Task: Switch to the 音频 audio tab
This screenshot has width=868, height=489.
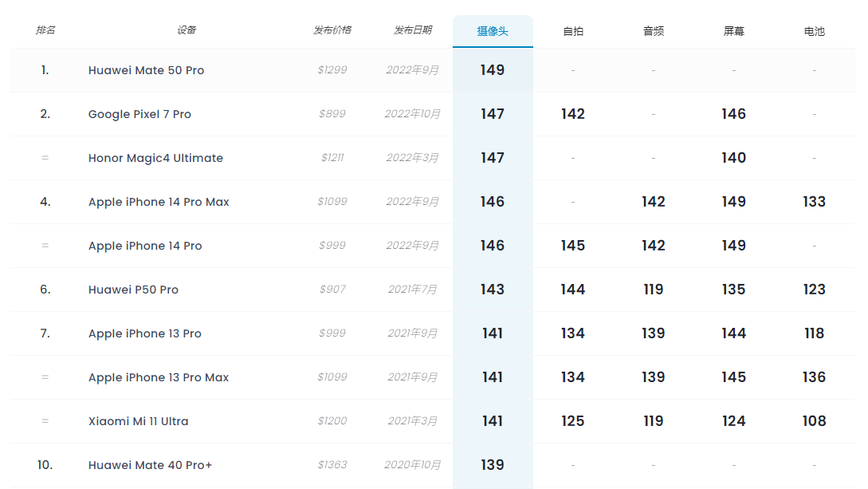Action: pos(654,32)
